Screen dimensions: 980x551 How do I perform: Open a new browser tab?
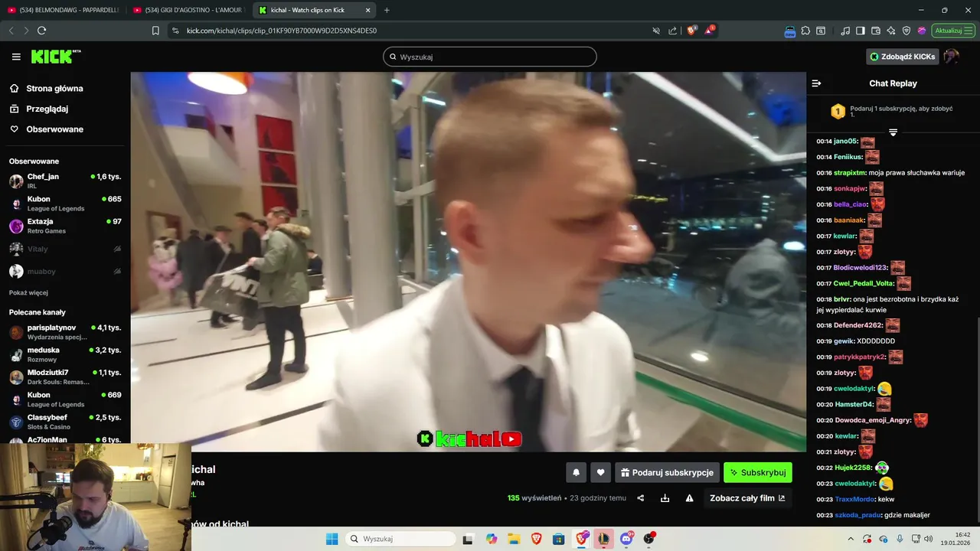point(387,10)
